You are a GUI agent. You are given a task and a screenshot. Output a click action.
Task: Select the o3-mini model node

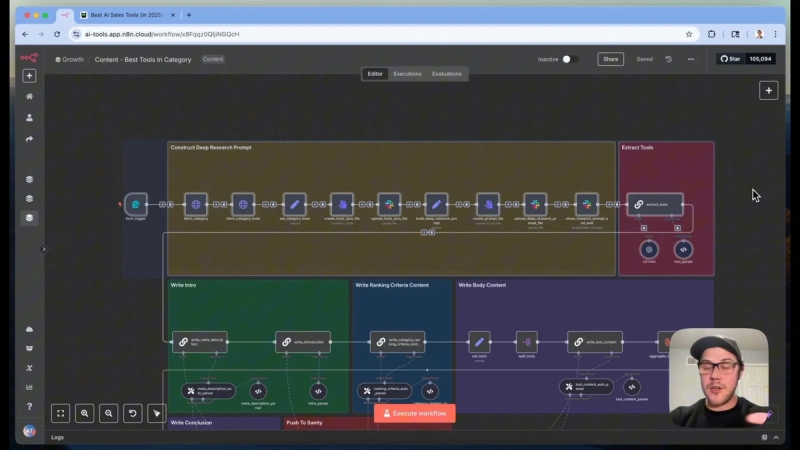pos(649,249)
